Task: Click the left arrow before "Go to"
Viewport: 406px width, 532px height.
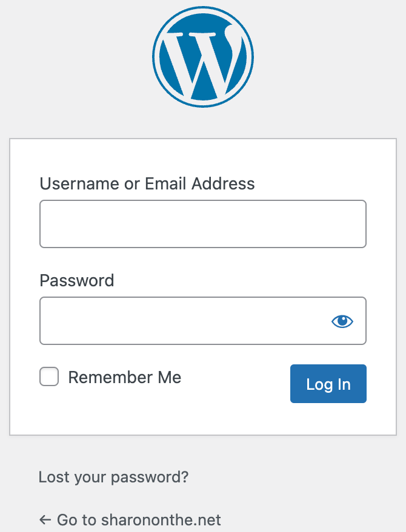Action: pos(45,519)
